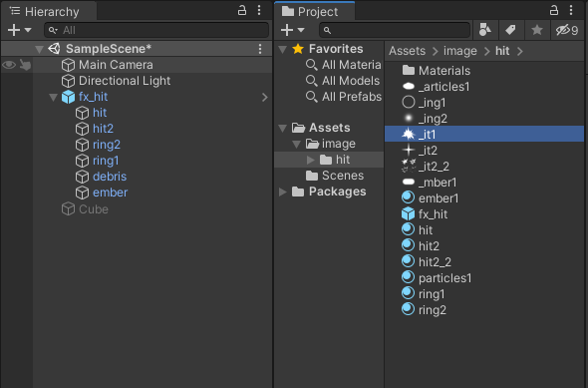Image resolution: width=588 pixels, height=388 pixels.
Task: Switch to the Hierarchy tab
Action: coord(49,11)
